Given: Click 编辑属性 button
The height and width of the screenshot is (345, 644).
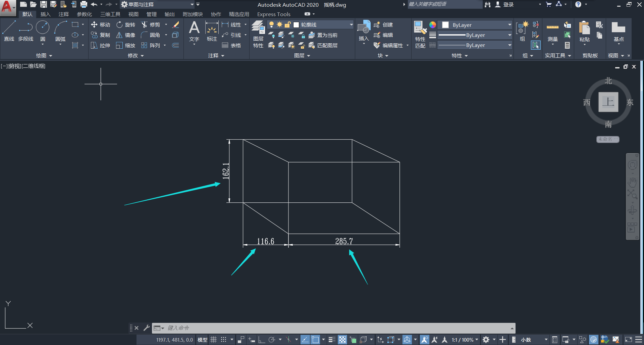Looking at the screenshot, I should click(x=388, y=45).
